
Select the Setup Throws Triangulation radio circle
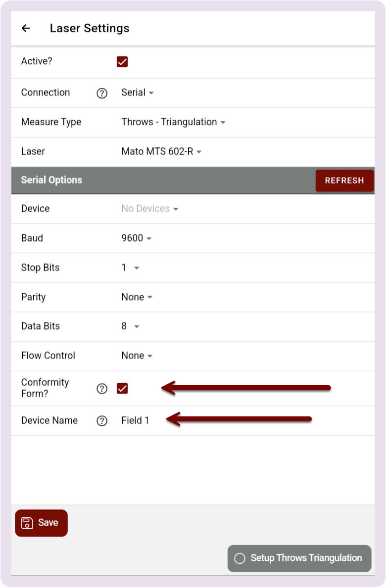pos(240,558)
